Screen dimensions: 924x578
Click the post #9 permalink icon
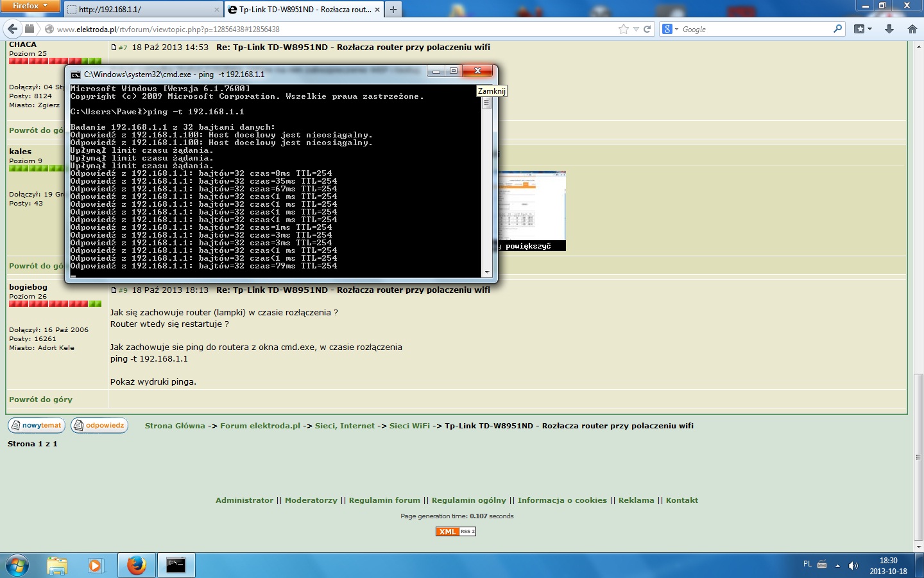click(x=114, y=290)
